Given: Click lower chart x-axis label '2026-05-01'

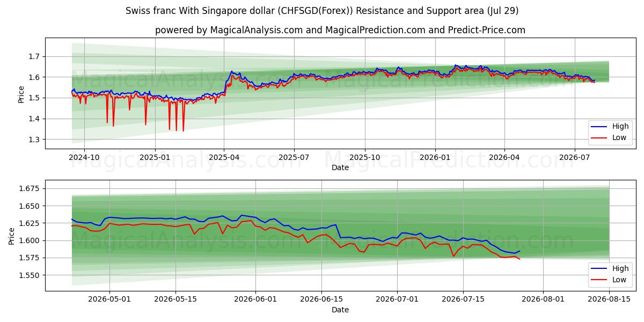Looking at the screenshot, I should [109, 300].
